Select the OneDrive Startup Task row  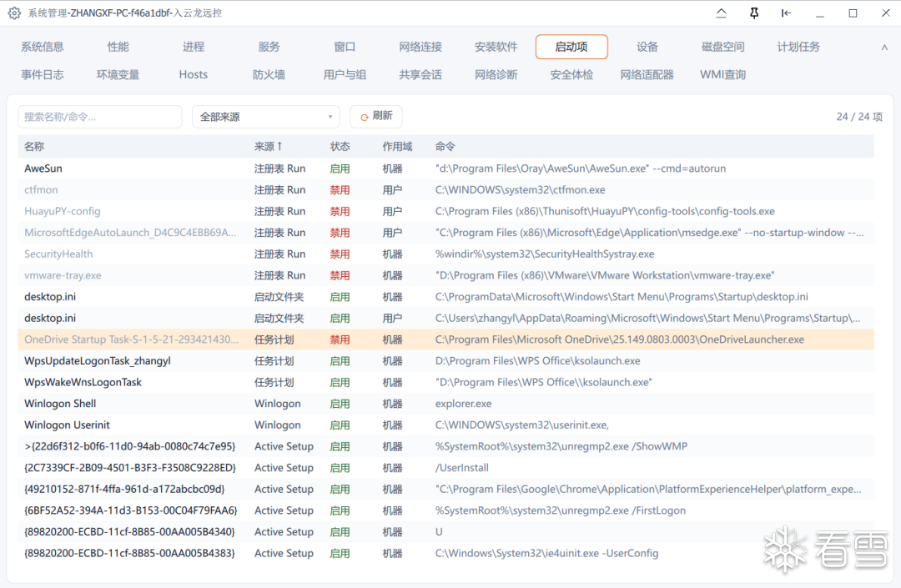click(445, 339)
